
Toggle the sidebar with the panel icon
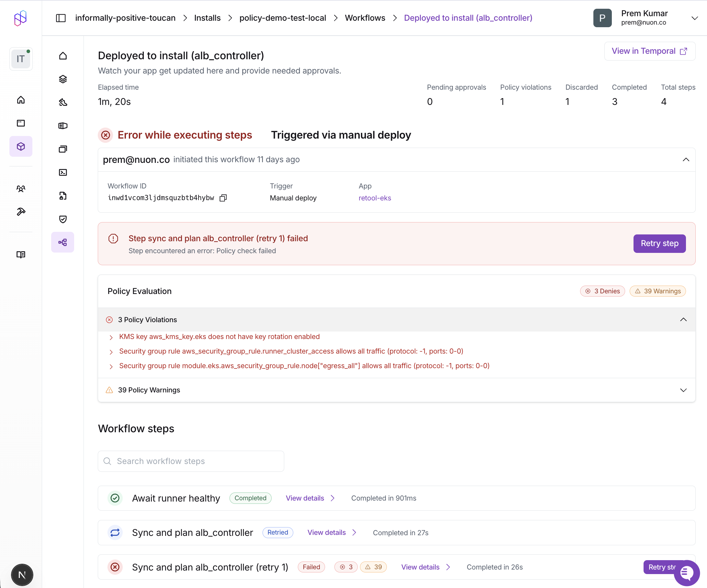tap(61, 18)
